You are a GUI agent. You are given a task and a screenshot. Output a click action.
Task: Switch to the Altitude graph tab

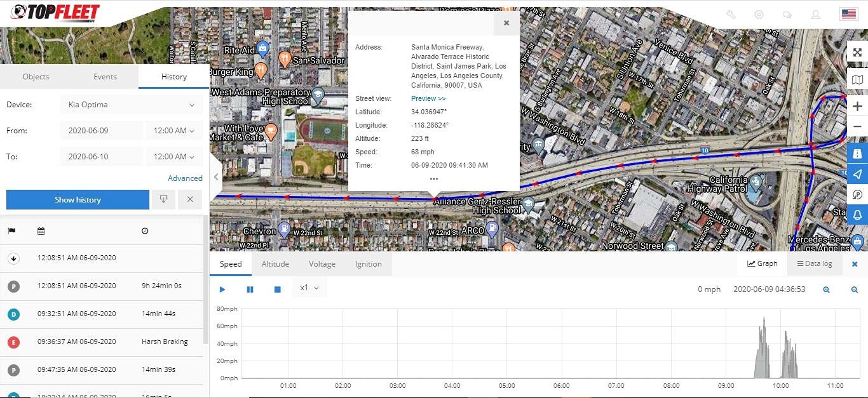click(275, 264)
